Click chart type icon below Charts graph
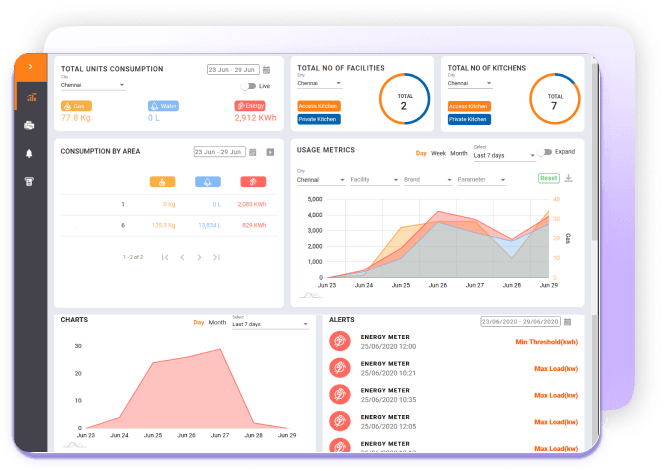The height and width of the screenshot is (471, 665). pos(74,445)
